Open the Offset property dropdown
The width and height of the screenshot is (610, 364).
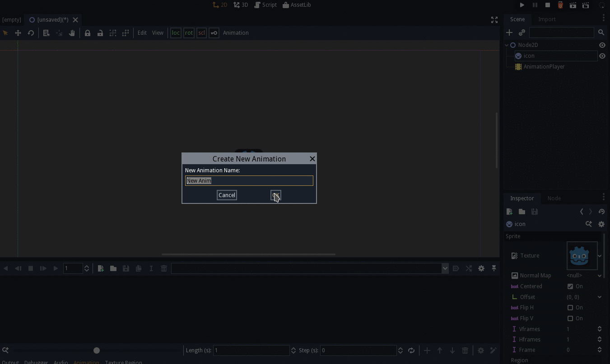click(x=600, y=297)
